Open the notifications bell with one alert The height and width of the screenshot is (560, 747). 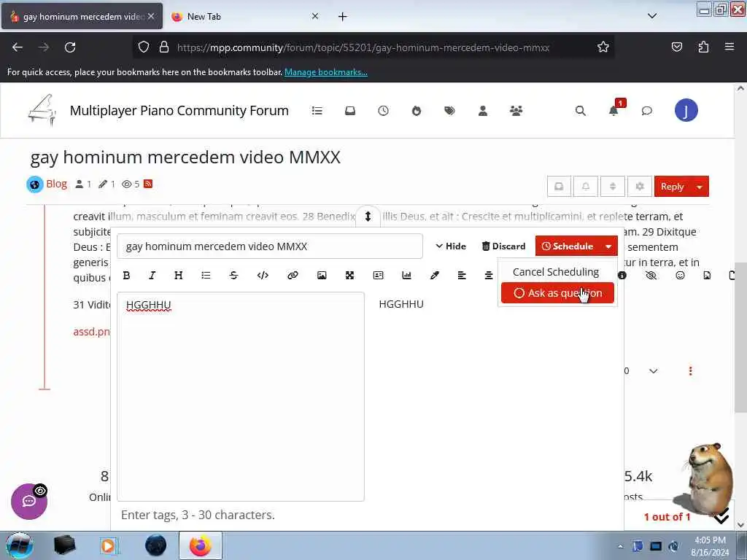[614, 111]
